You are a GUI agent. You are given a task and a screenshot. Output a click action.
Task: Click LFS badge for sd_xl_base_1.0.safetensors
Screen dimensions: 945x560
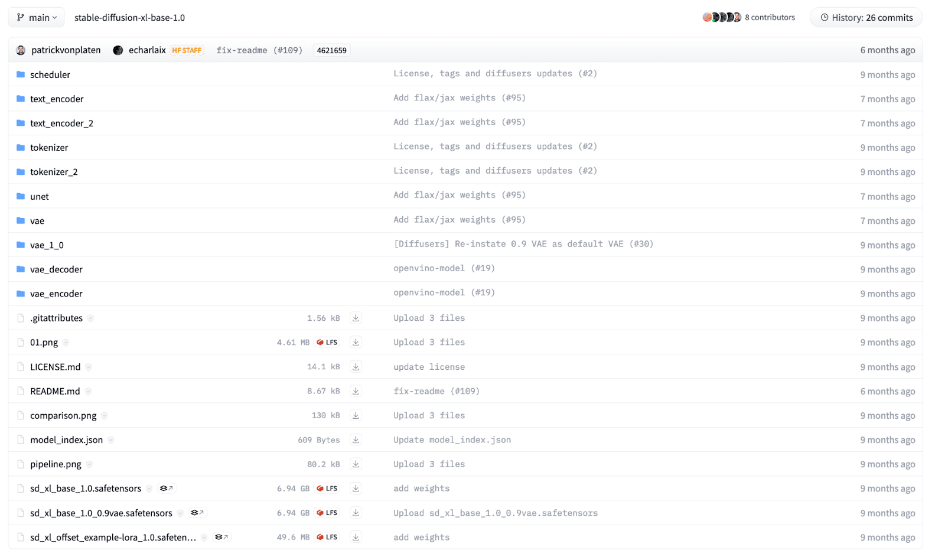tap(327, 489)
